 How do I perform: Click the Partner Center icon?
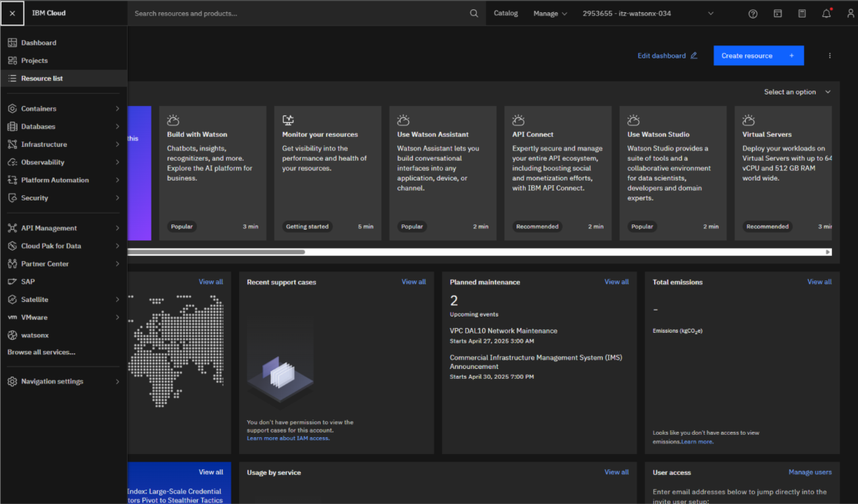click(12, 264)
